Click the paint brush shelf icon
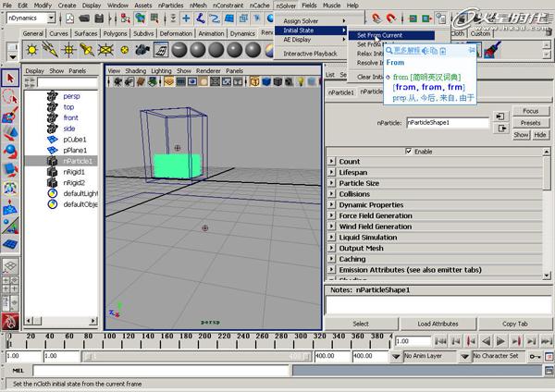 tap(493, 50)
